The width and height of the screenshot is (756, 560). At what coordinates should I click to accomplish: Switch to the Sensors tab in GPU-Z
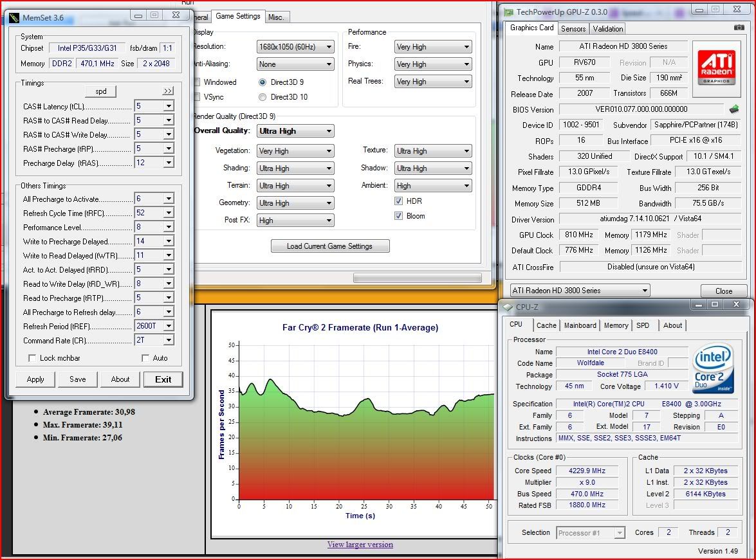573,29
